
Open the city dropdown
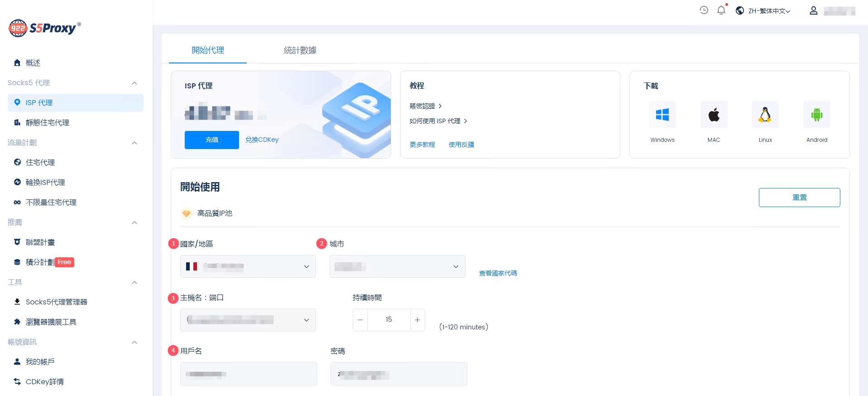(397, 266)
